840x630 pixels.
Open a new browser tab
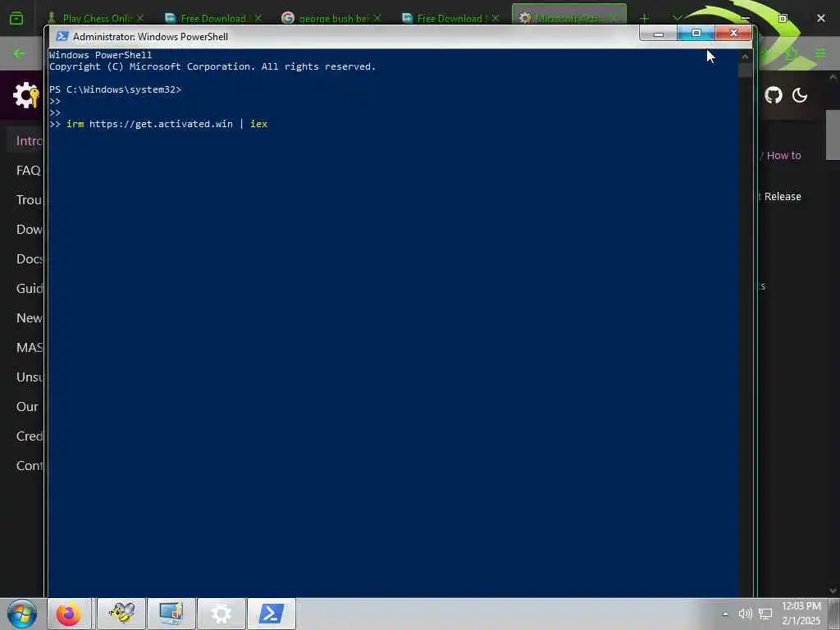(644, 18)
